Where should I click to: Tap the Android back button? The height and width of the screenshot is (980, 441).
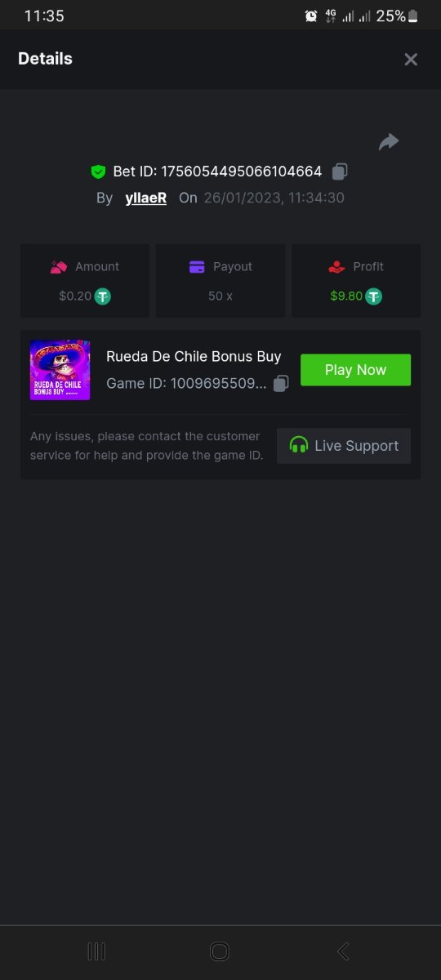(x=344, y=951)
